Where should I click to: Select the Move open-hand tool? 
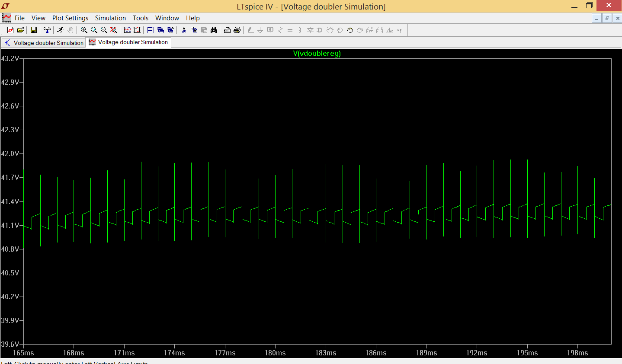(x=330, y=30)
